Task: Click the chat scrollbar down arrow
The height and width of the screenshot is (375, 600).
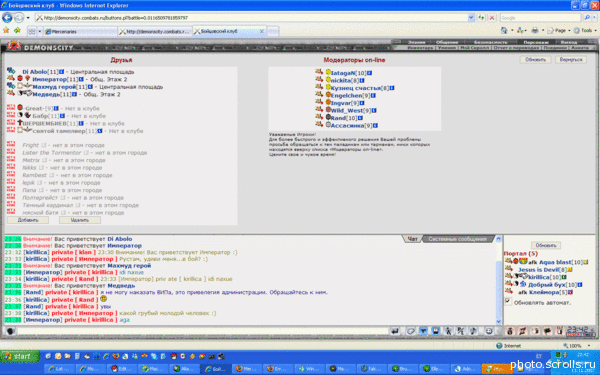Action: point(499,321)
